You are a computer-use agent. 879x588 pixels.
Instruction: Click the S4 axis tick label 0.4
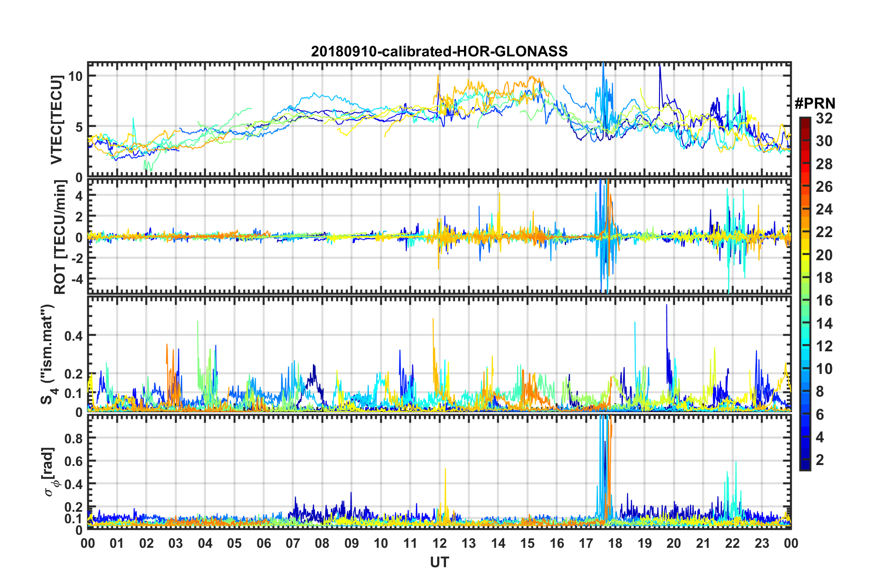tap(73, 336)
